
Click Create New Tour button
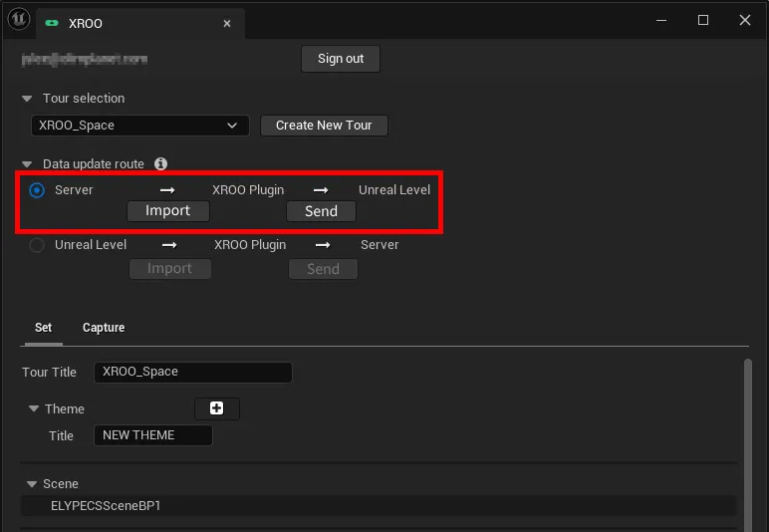click(324, 126)
